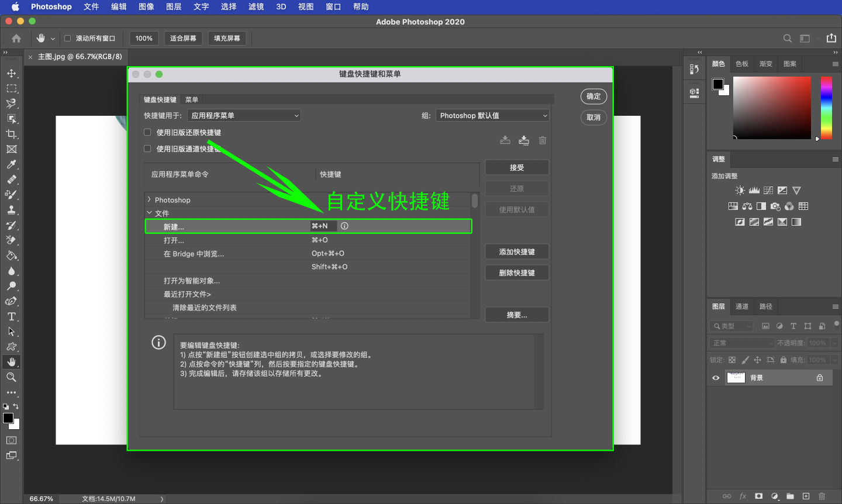
Task: Open the 组 Photoshop 默认值 dropdown
Action: click(x=492, y=115)
